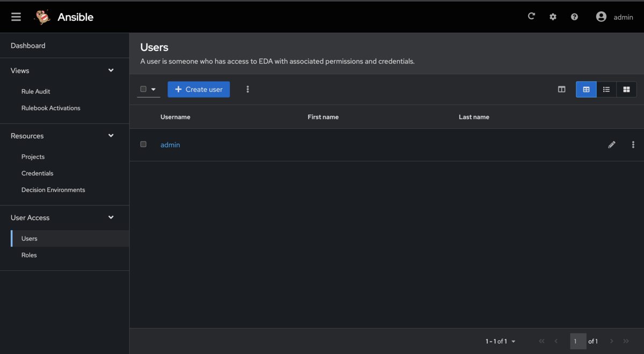Open the hamburger navigation menu

pos(16,16)
